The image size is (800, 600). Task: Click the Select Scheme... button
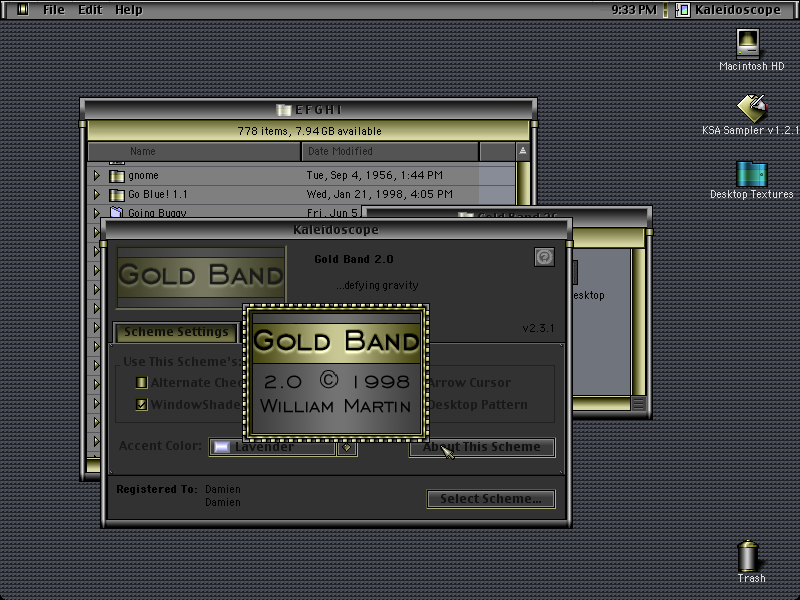coord(491,498)
